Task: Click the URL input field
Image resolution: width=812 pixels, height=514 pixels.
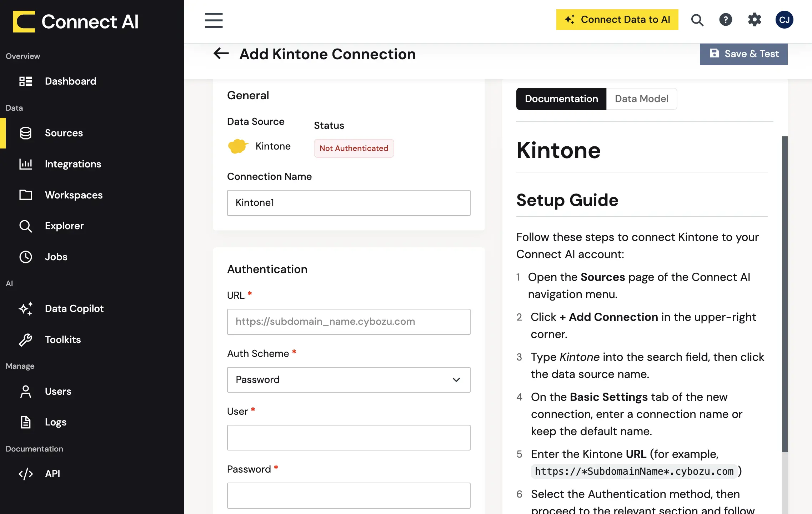Action: pos(349,322)
